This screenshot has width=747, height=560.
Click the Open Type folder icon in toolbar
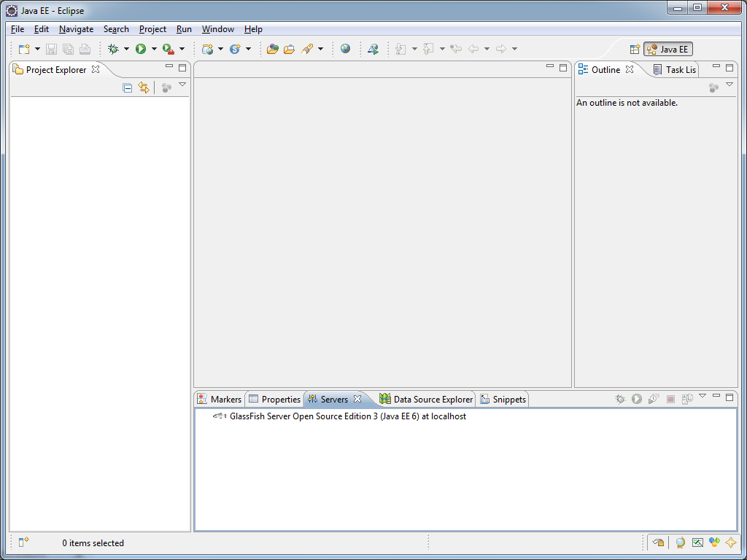point(273,49)
